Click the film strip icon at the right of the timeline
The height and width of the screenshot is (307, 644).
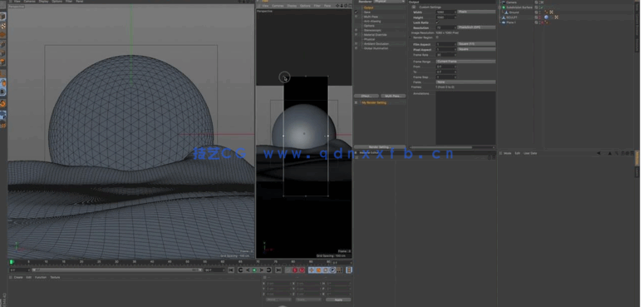pos(349,270)
